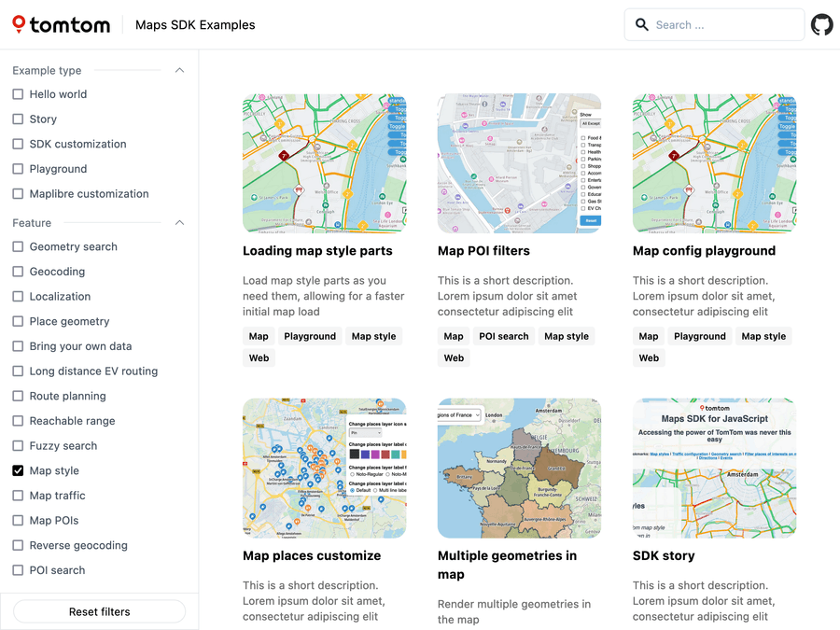Select the POI search feature checkbox
Image resolution: width=840 pixels, height=630 pixels.
coord(18,570)
